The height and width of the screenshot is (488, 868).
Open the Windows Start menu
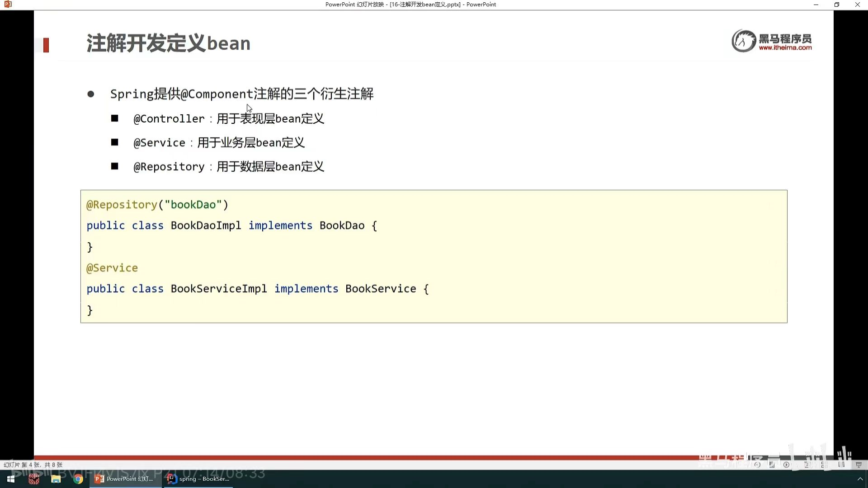click(x=11, y=479)
